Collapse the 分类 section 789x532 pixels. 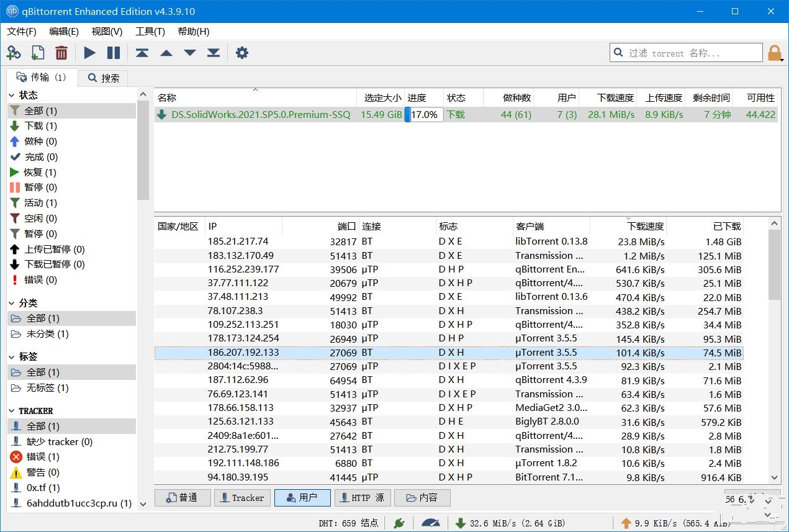coord(12,304)
